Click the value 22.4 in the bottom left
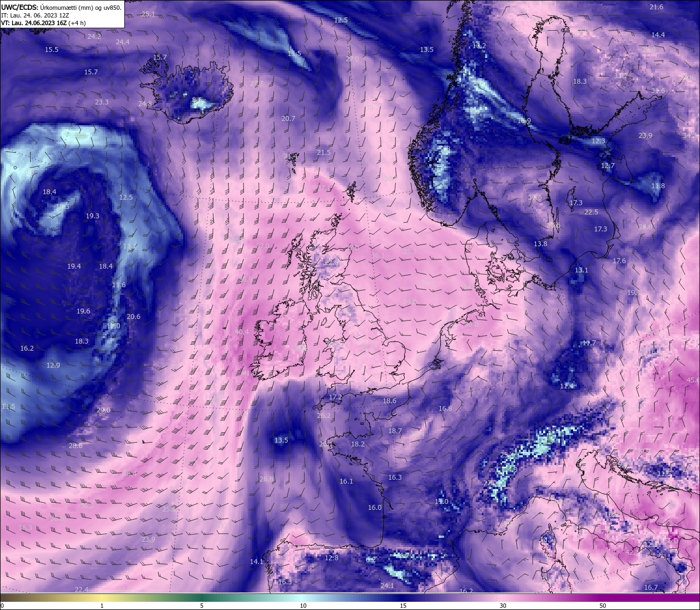This screenshot has width=700, height=610. pos(81,589)
